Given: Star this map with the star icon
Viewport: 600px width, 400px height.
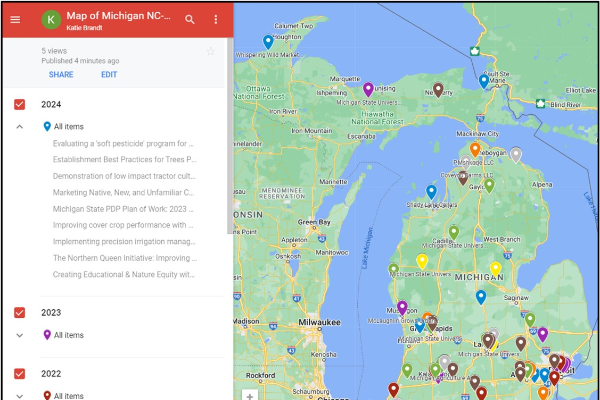Looking at the screenshot, I should pyautogui.click(x=210, y=51).
